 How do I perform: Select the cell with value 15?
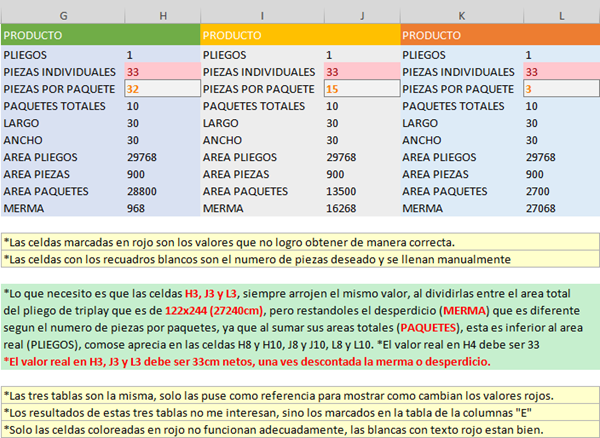coord(362,89)
